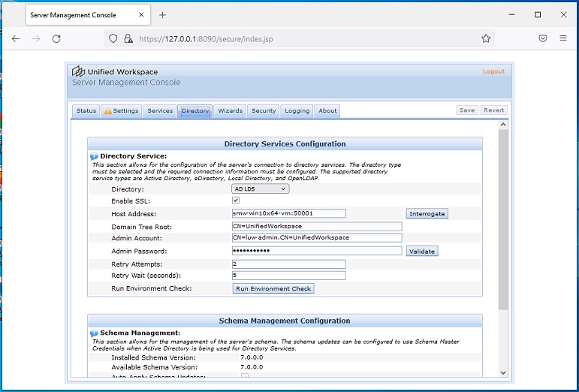Click the Unified Workspace logo icon
Screen dimensions: 579x392
click(78, 71)
